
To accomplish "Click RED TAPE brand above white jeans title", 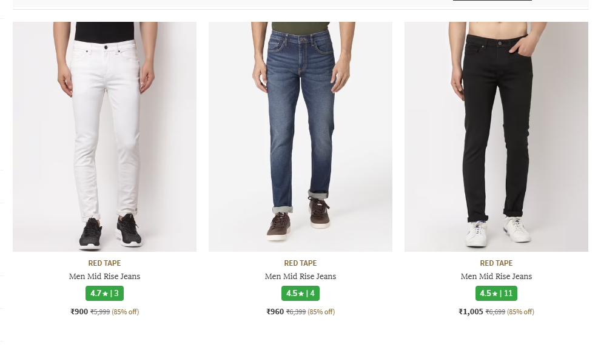I will pyautogui.click(x=104, y=263).
